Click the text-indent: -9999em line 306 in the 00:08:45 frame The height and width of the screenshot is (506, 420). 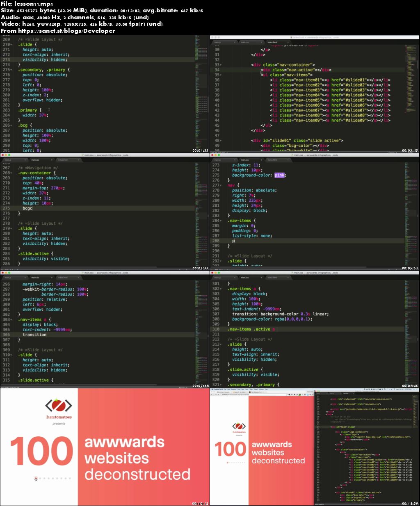point(256,309)
